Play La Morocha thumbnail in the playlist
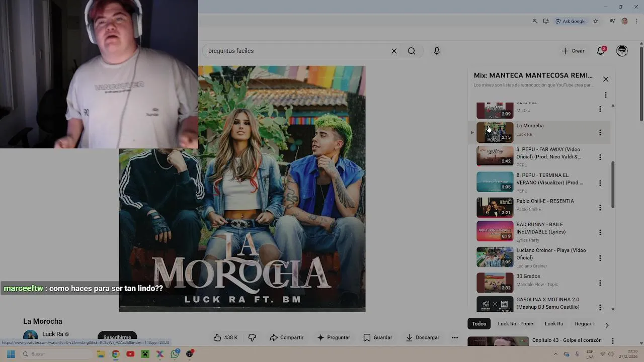Image resolution: width=644 pixels, height=362 pixels. click(x=495, y=132)
